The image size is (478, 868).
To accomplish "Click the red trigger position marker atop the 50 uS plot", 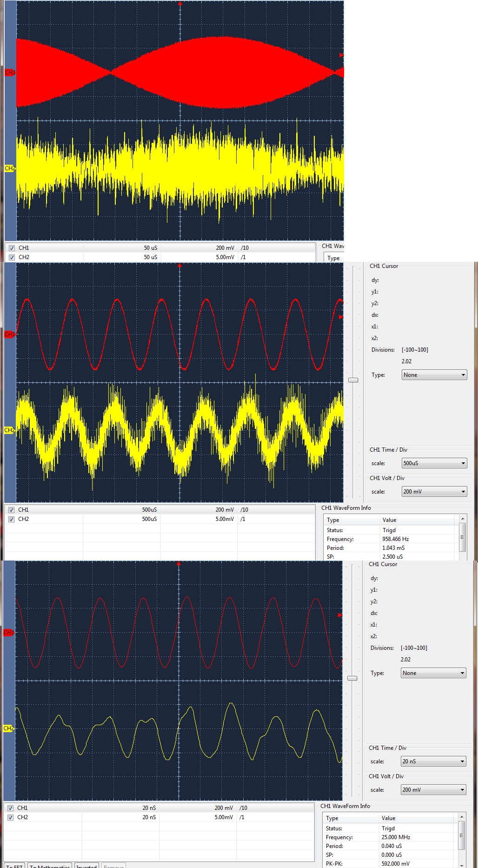I will tap(180, 3).
